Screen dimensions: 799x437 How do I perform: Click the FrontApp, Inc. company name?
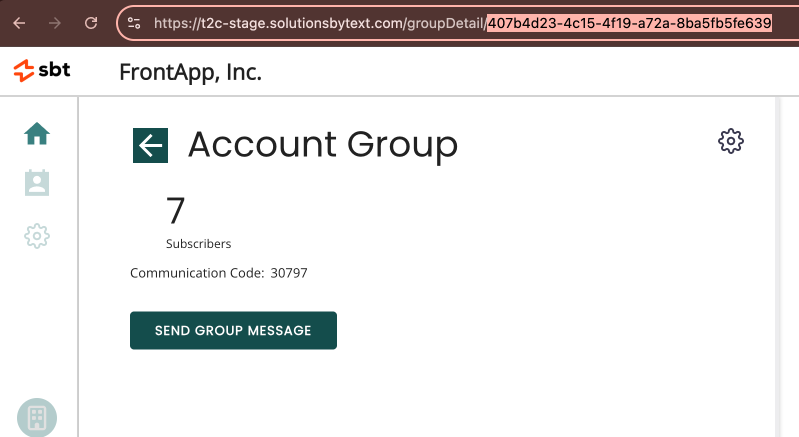(x=191, y=72)
